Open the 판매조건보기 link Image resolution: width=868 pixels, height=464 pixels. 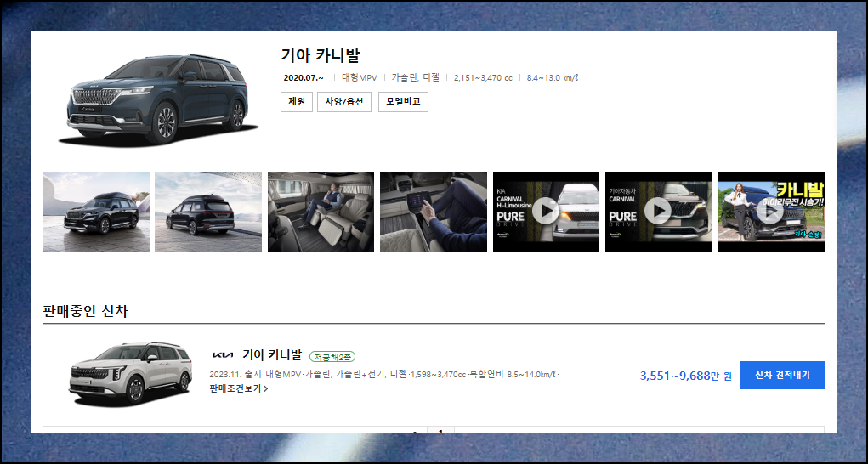[235, 388]
